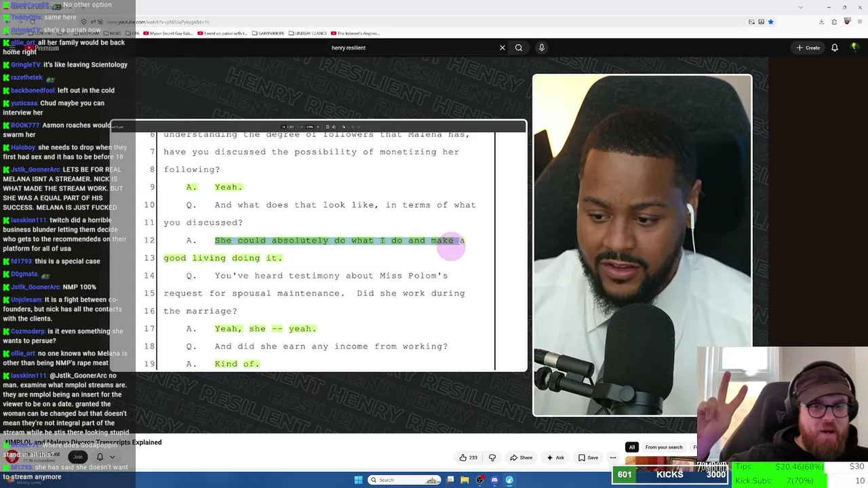The width and height of the screenshot is (868, 488).
Task: Expand the notification options chevron beside bell
Action: [112, 457]
